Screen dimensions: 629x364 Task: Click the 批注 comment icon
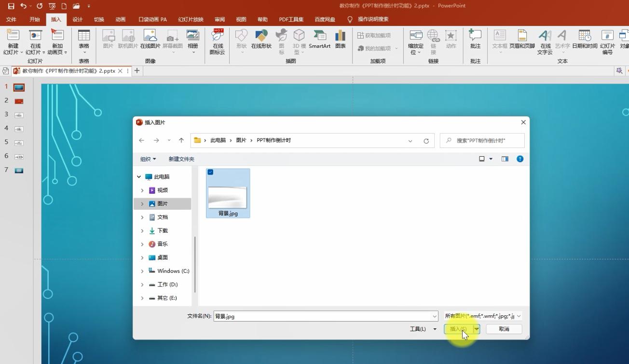tap(475, 39)
